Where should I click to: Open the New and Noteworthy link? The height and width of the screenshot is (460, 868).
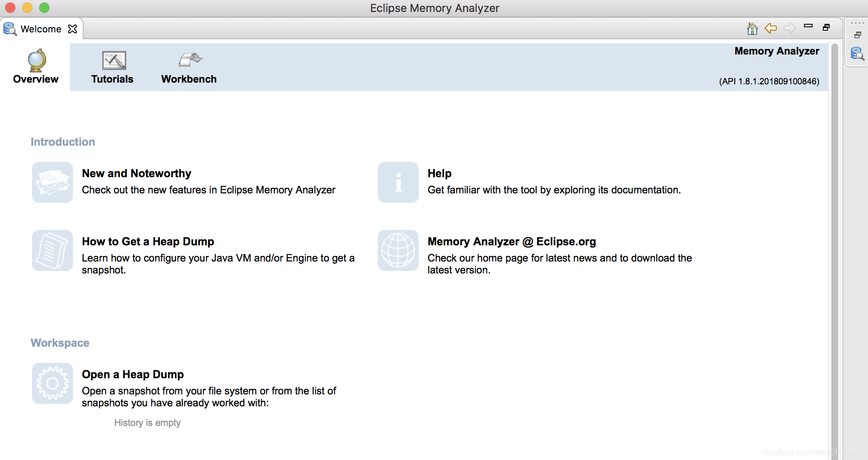click(x=136, y=173)
